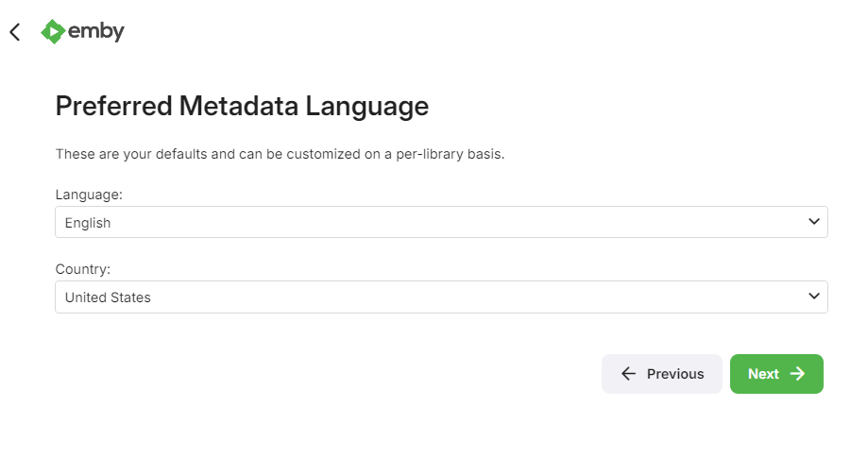
Task: Click the right arrow icon inside Next
Action: point(797,374)
